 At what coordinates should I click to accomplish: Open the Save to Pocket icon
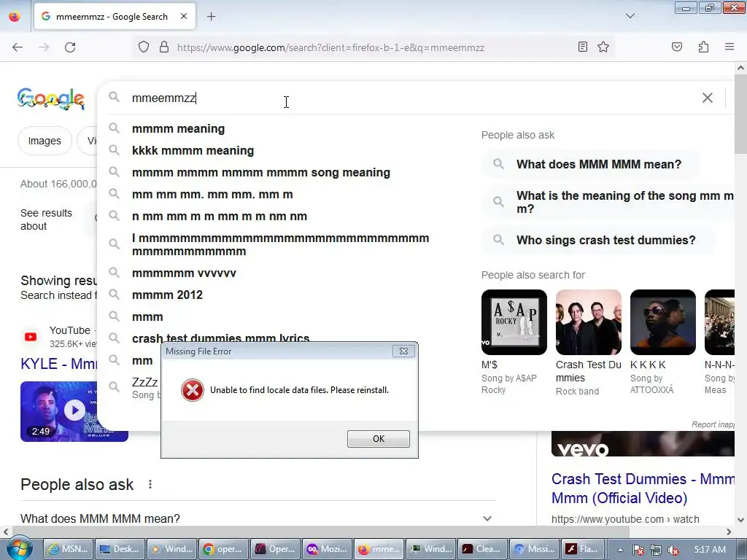(x=676, y=47)
